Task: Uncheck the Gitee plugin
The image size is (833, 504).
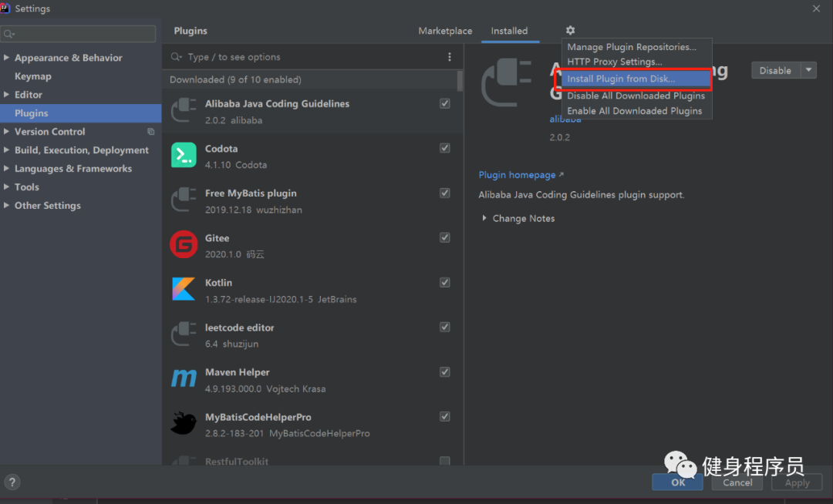Action: (445, 237)
